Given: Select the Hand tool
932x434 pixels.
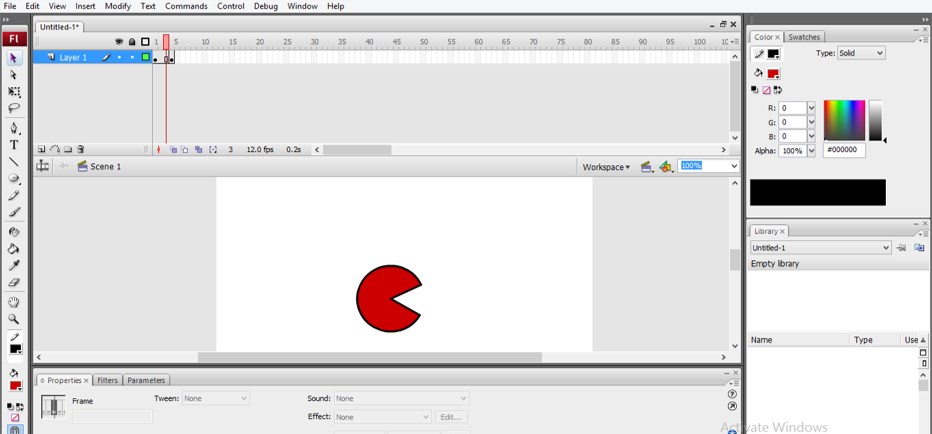Looking at the screenshot, I should tap(14, 302).
